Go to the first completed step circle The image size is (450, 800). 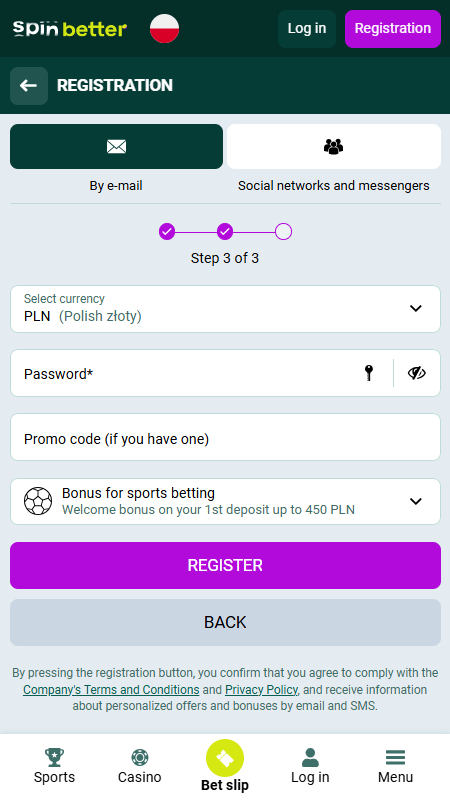(167, 232)
